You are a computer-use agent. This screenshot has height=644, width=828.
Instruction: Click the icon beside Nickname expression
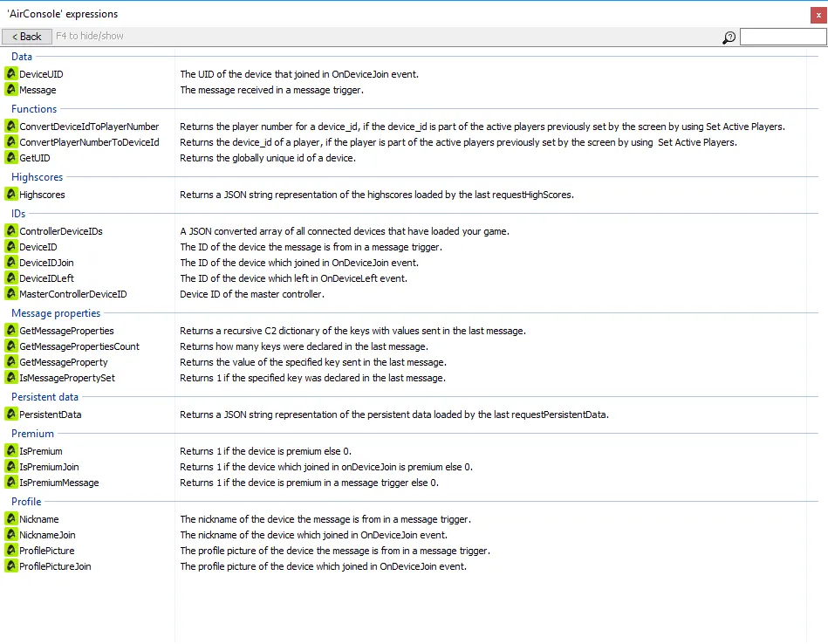11,519
